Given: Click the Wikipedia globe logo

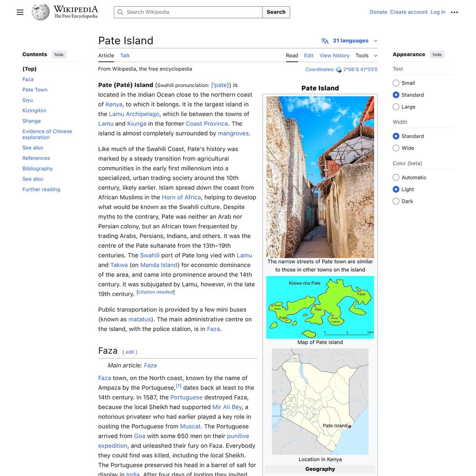Looking at the screenshot, I should (x=40, y=12).
